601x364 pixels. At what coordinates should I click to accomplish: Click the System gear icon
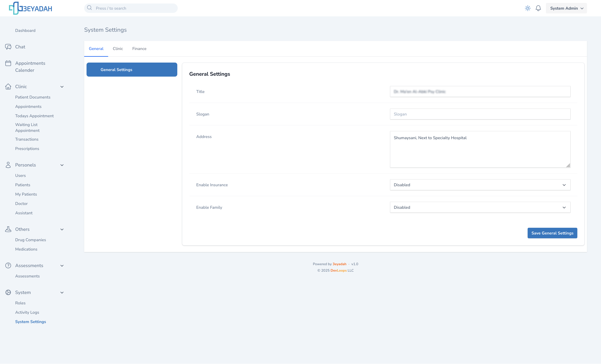8,292
